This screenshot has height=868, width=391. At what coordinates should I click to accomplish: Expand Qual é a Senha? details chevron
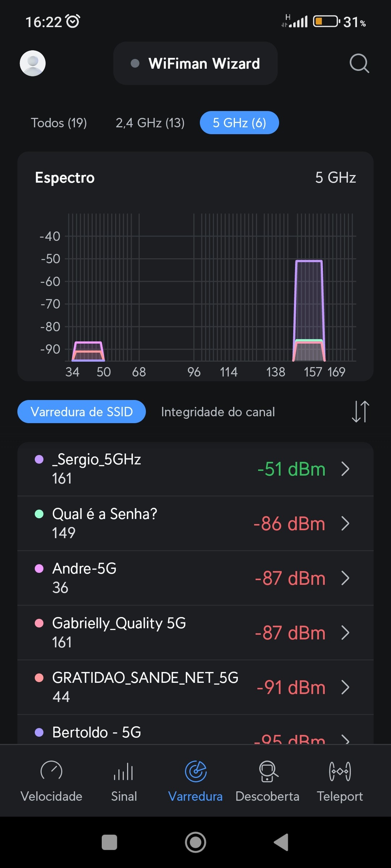pos(346,524)
